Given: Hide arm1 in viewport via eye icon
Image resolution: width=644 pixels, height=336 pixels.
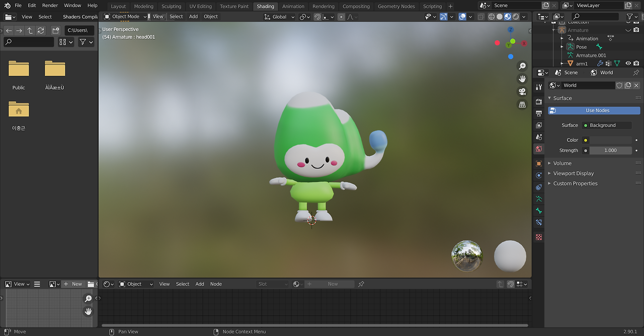Looking at the screenshot, I should point(628,63).
